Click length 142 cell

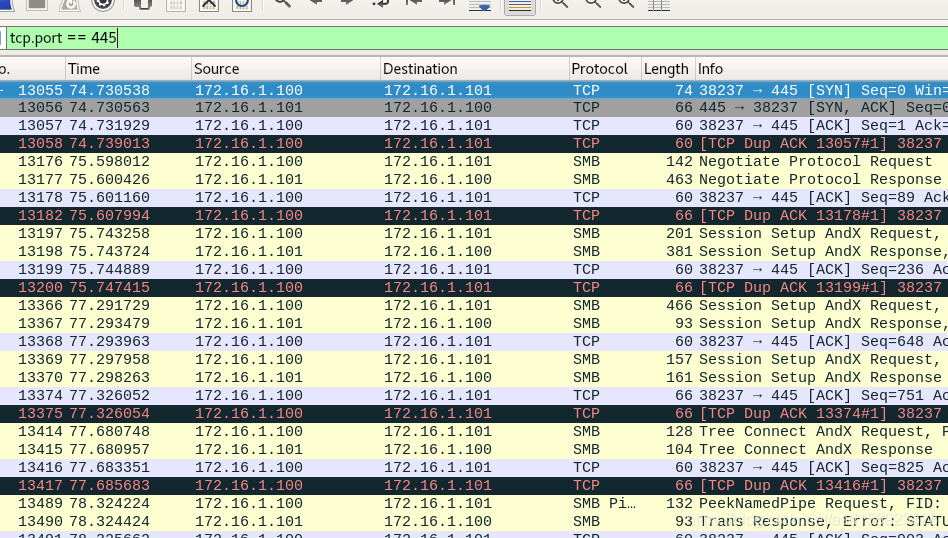pos(679,162)
